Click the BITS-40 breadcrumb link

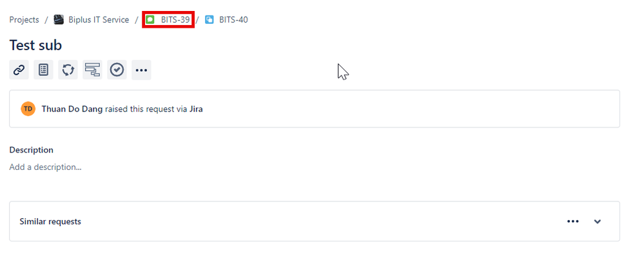pos(233,20)
